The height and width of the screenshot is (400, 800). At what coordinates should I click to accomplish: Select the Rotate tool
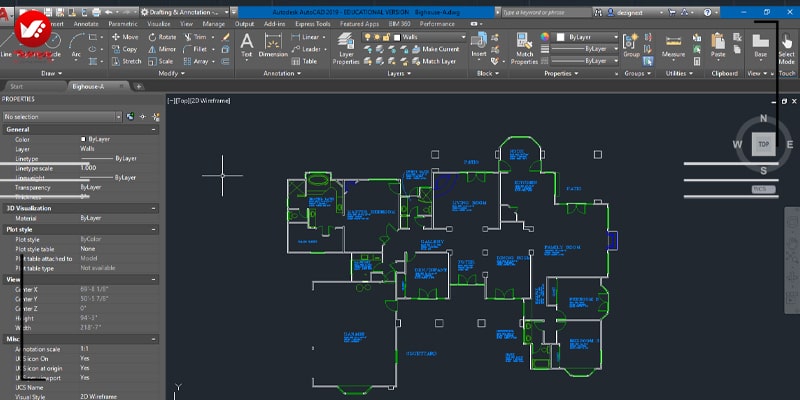[162, 37]
